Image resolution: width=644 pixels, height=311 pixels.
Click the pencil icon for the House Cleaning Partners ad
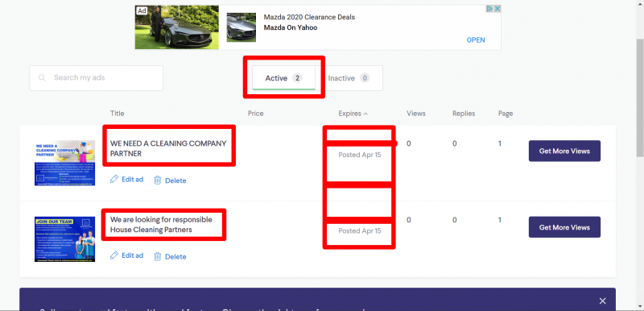[x=114, y=255]
